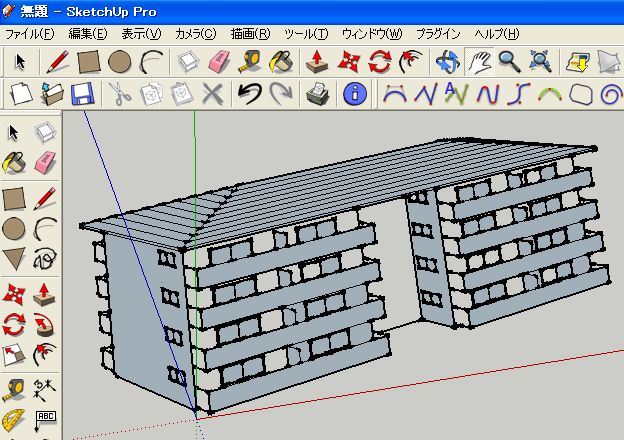Image resolution: width=624 pixels, height=440 pixels.
Task: Open Model Info with the blue i icon
Action: (x=355, y=94)
